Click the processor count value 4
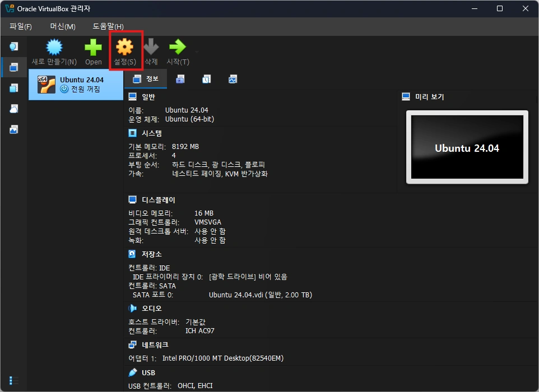Viewport: 539px width, 392px height. (x=174, y=156)
